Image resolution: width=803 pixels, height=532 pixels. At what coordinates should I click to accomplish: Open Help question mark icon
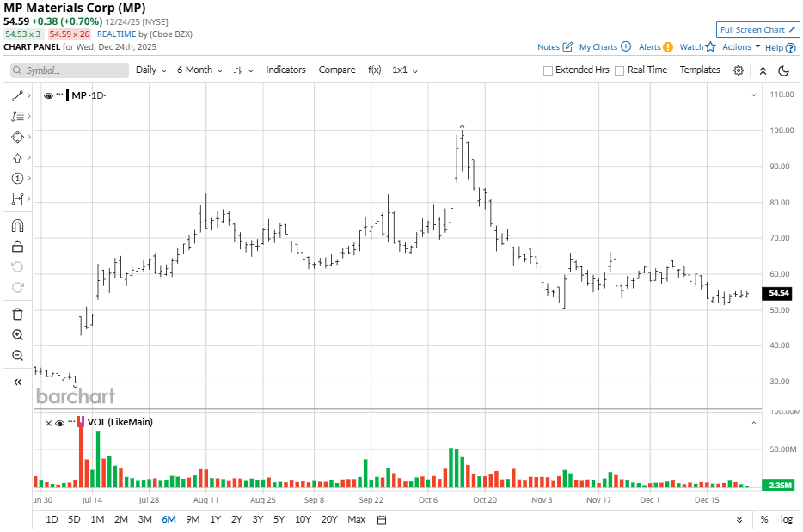point(791,47)
